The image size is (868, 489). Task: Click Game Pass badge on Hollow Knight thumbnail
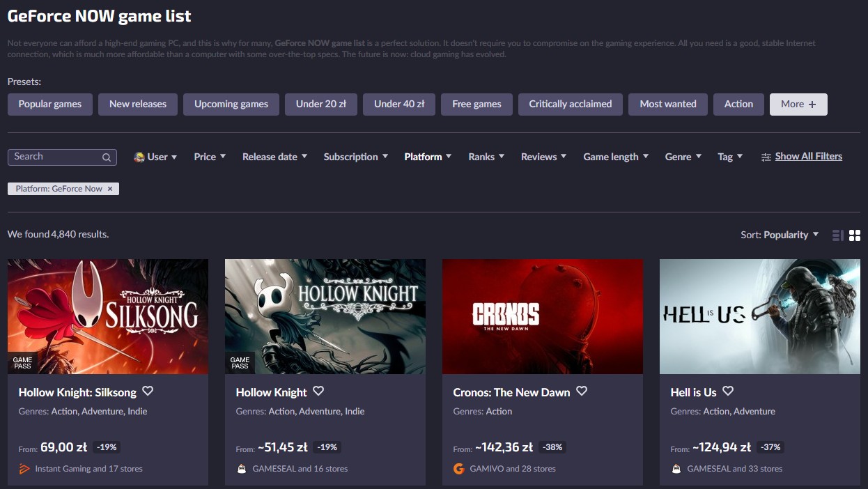240,363
